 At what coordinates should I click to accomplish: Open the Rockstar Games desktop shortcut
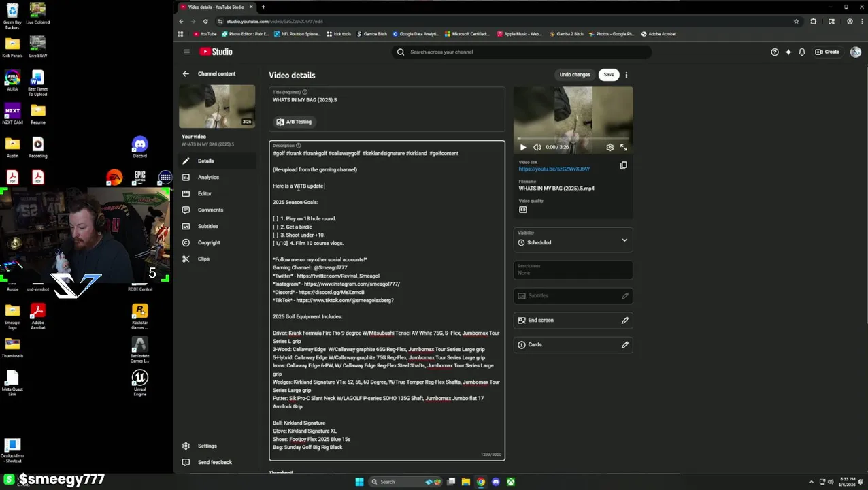point(139,316)
